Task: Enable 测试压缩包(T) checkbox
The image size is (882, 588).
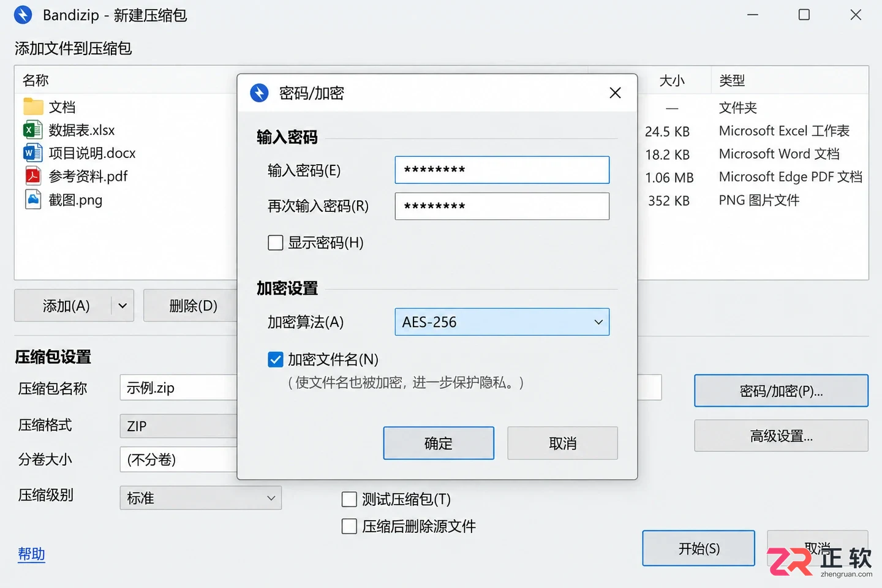Action: pos(349,499)
